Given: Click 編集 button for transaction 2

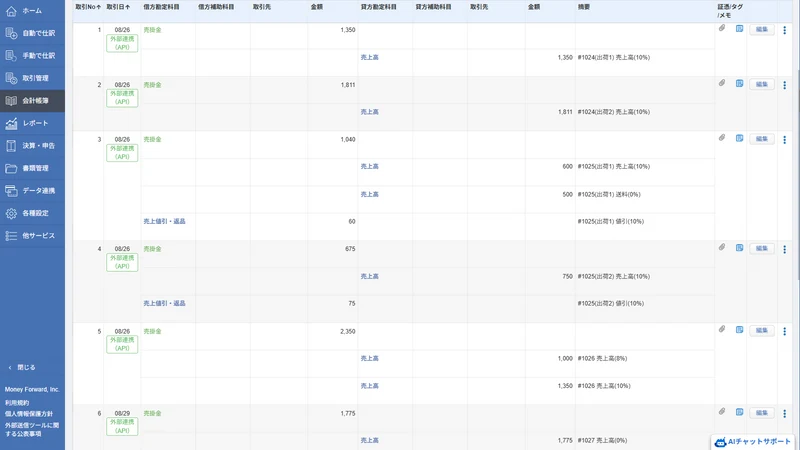Looking at the screenshot, I should pos(762,84).
